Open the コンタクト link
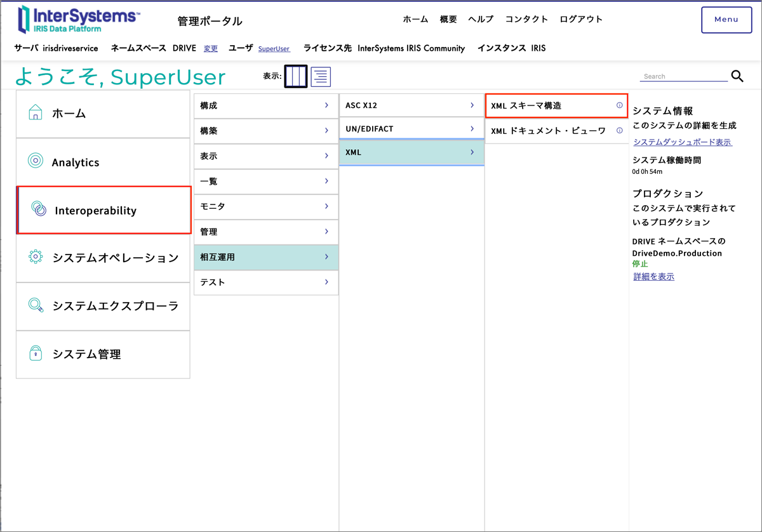 pos(526,19)
